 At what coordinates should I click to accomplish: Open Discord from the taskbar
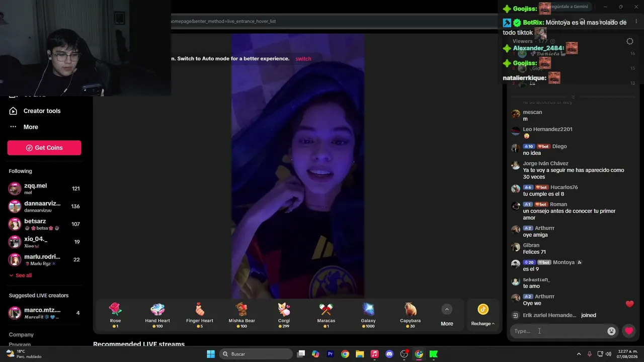[x=389, y=354]
